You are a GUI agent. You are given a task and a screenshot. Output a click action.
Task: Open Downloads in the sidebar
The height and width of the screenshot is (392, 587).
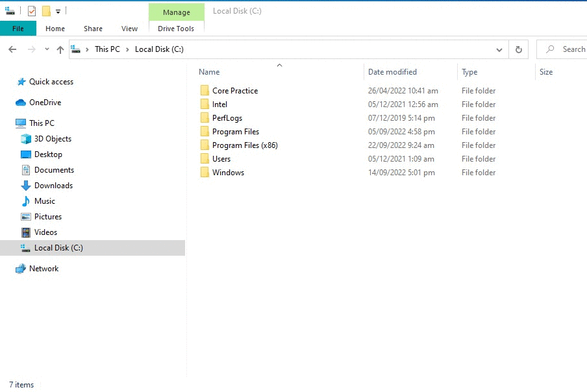tap(53, 186)
